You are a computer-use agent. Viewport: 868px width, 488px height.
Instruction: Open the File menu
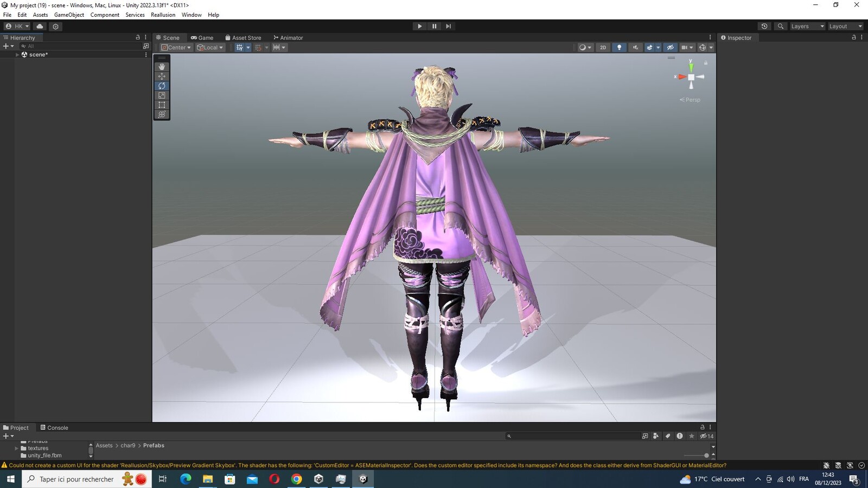[7, 15]
